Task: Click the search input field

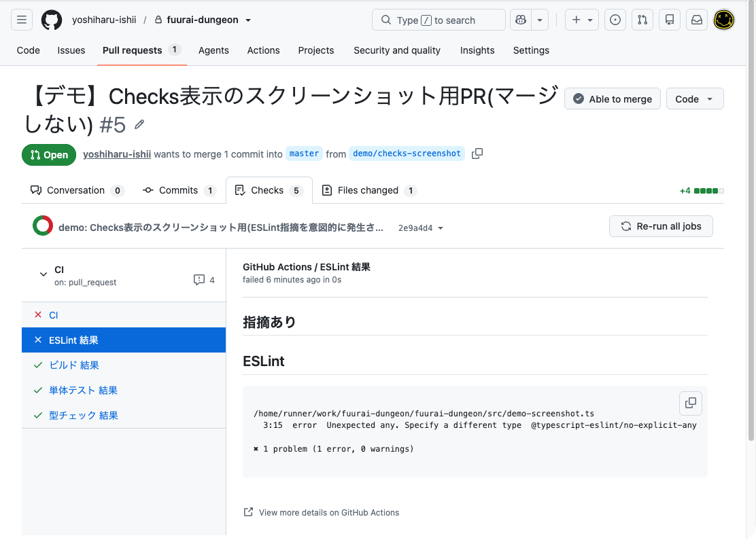Action: 439,20
